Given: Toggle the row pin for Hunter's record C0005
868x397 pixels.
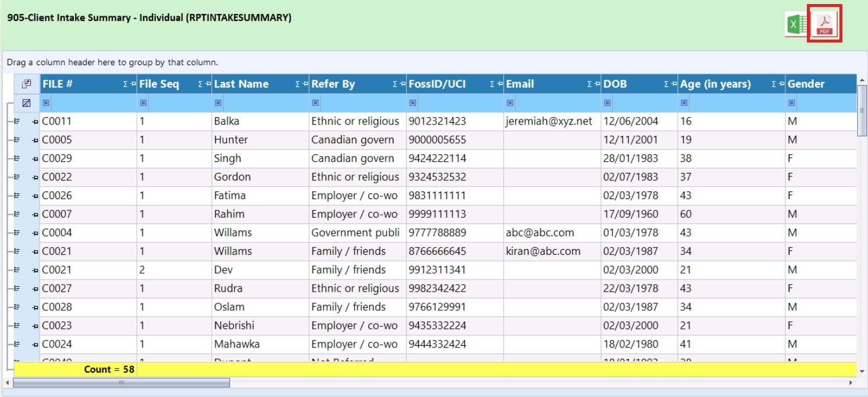Looking at the screenshot, I should [35, 140].
